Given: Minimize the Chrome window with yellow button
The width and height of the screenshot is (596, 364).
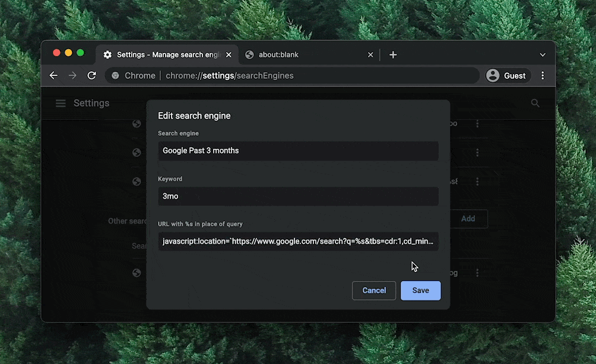Looking at the screenshot, I should click(68, 53).
